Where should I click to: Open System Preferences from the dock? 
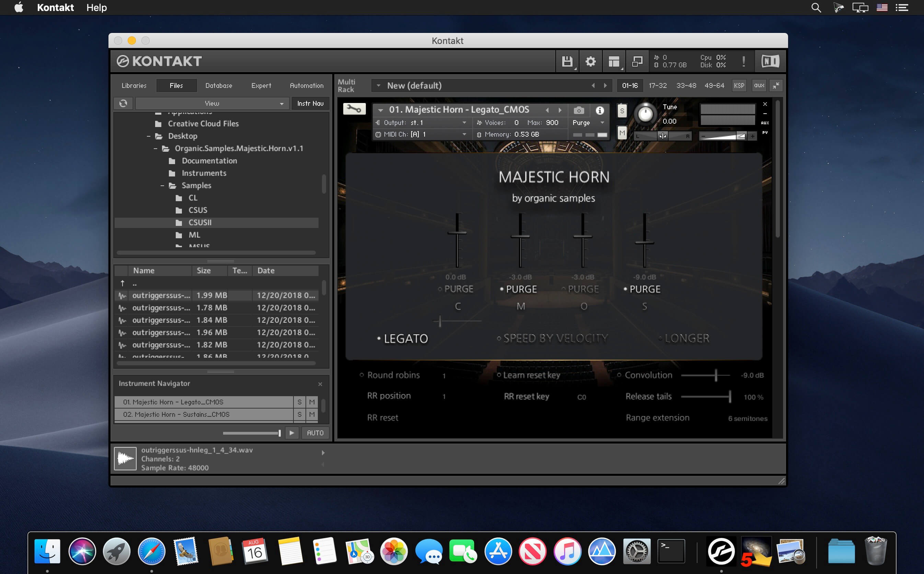637,551
